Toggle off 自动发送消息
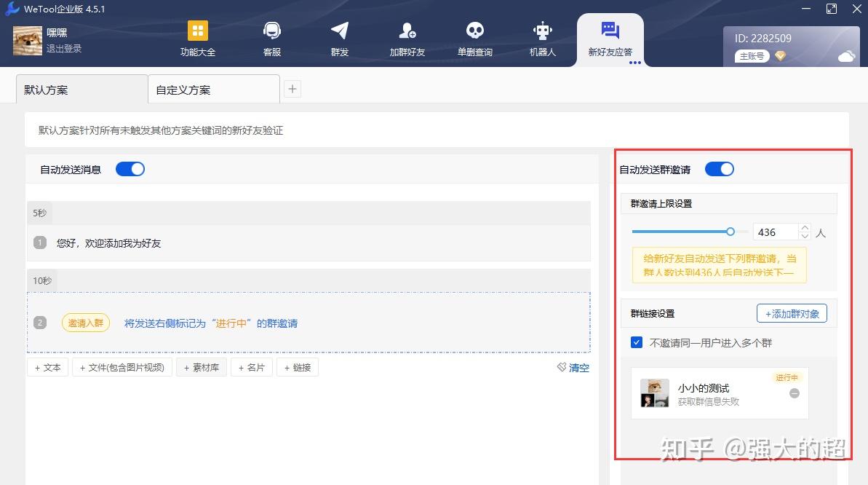 click(130, 168)
